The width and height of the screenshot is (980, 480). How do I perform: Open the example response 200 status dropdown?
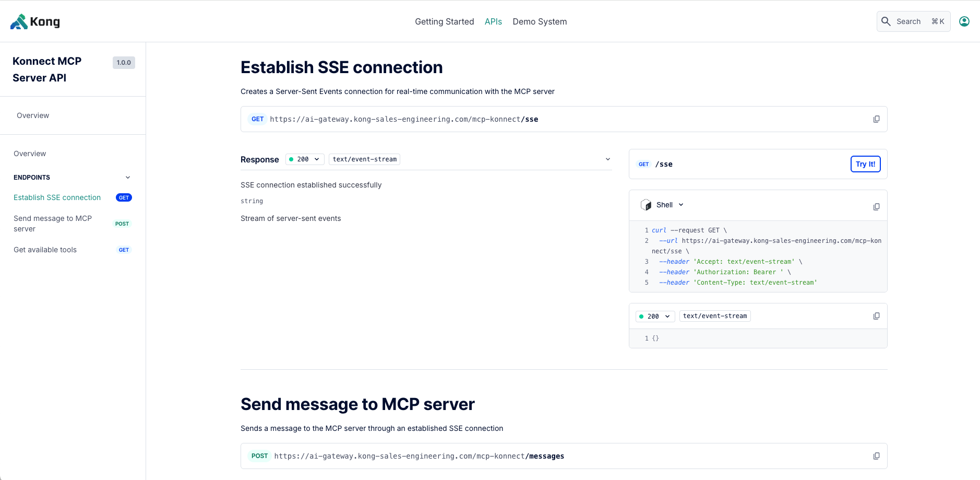pyautogui.click(x=655, y=316)
